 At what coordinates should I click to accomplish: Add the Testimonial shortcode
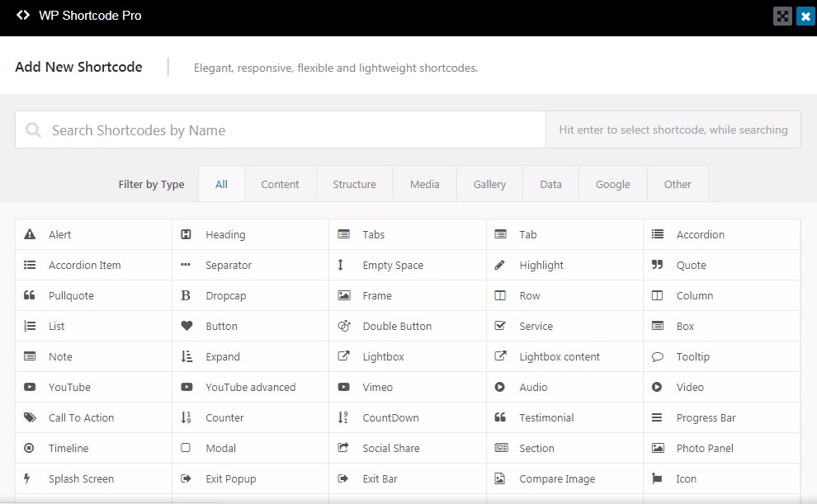(x=546, y=417)
